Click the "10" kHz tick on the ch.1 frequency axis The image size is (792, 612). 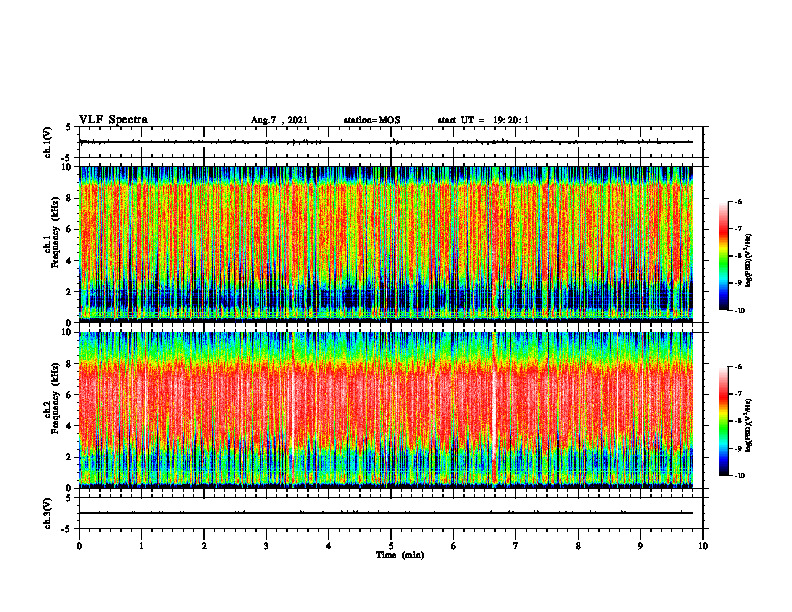click(x=68, y=167)
